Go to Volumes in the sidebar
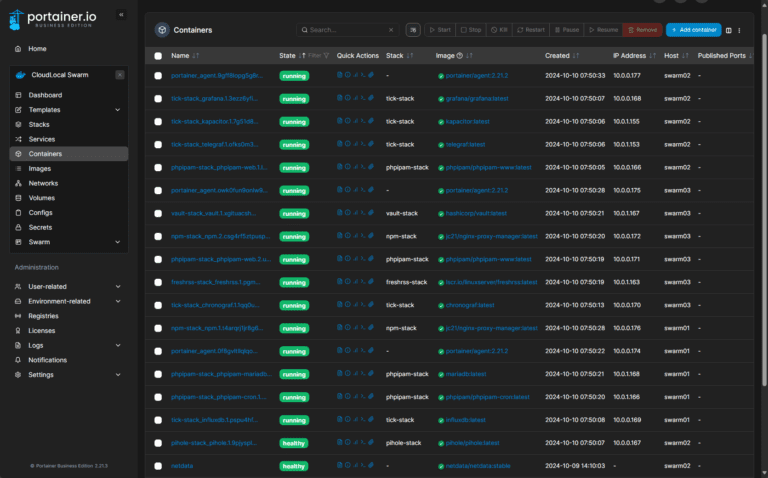 click(x=42, y=198)
